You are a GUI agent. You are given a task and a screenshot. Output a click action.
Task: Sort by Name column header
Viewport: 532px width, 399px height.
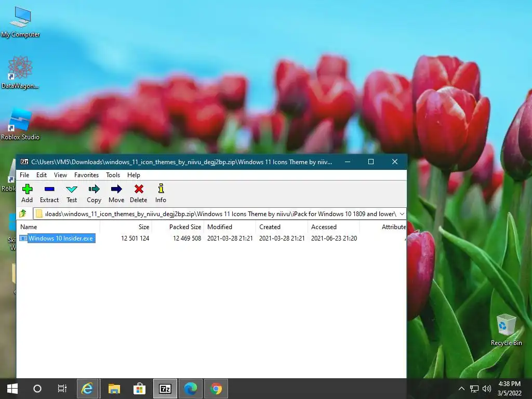(58, 227)
